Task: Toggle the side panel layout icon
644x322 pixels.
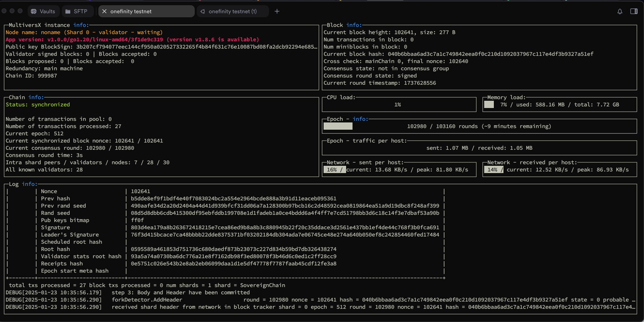Action: pyautogui.click(x=633, y=11)
